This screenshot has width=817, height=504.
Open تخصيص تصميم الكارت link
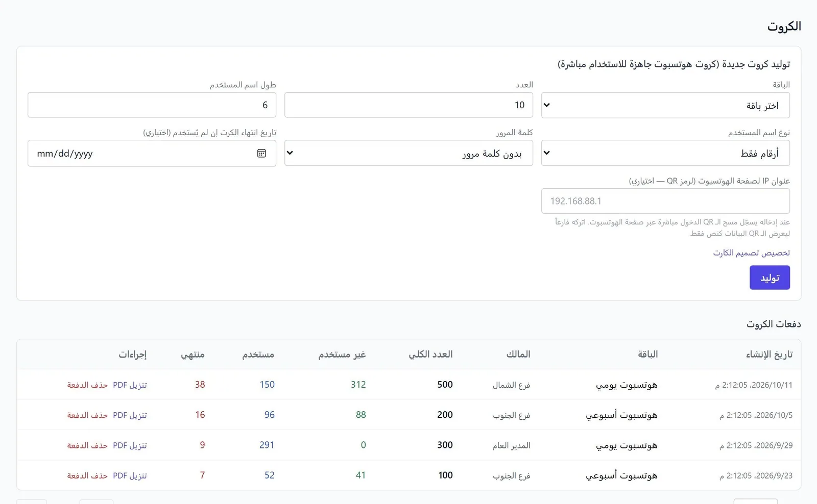coord(752,253)
